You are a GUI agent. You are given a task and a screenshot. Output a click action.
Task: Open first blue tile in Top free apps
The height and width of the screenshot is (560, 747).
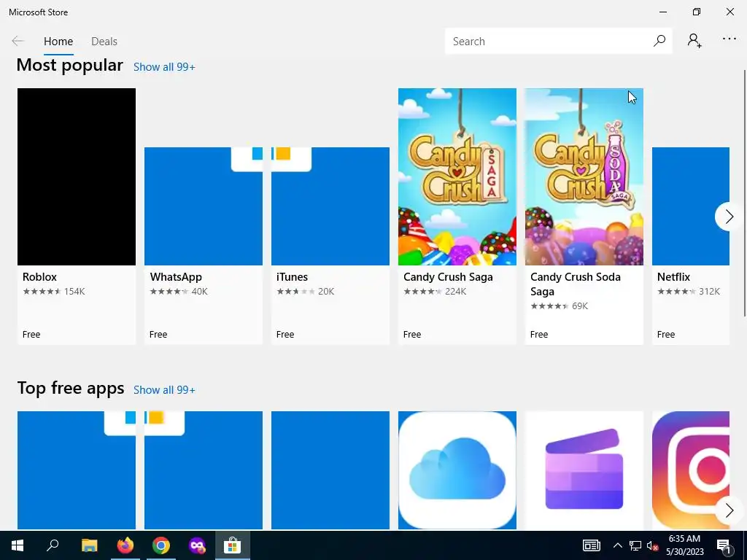pyautogui.click(x=77, y=470)
